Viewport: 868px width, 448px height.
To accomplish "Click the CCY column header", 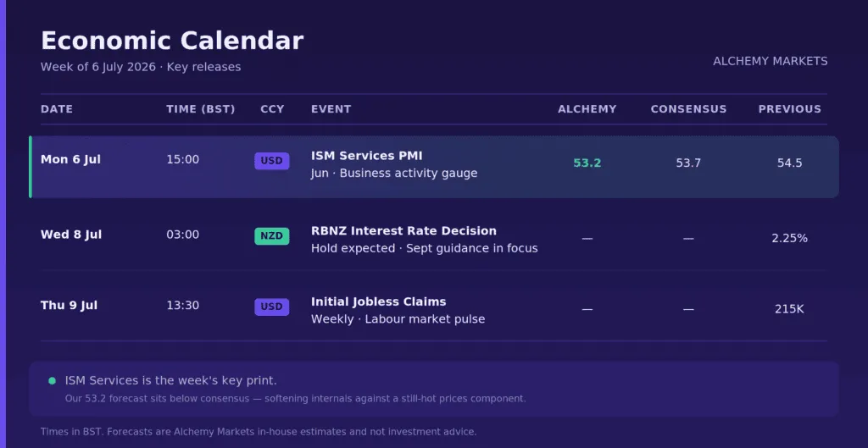I will (x=272, y=109).
